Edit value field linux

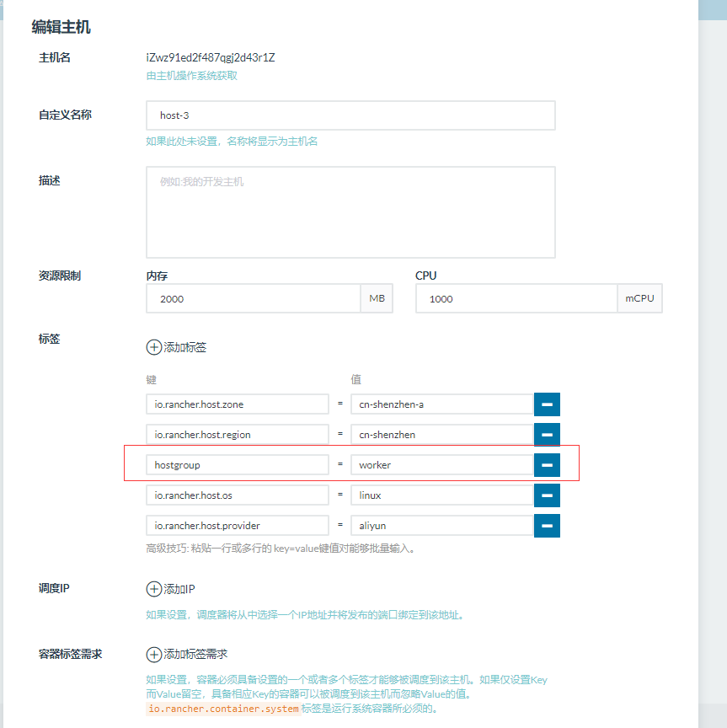click(x=442, y=495)
